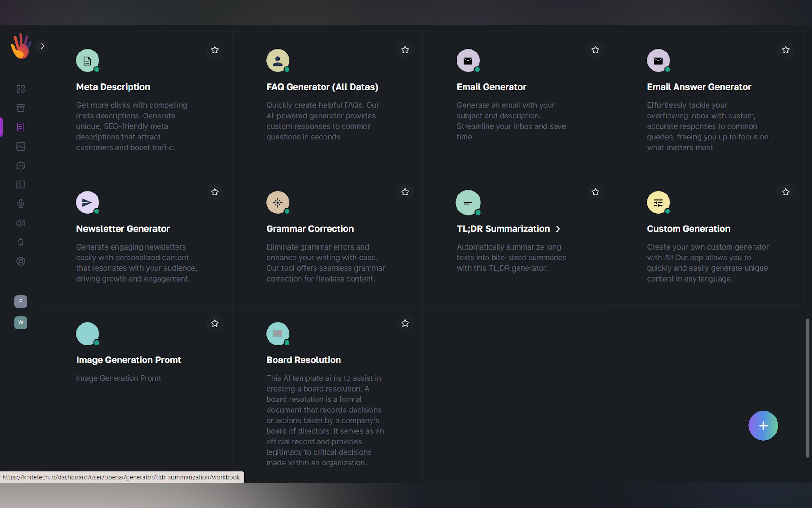Image resolution: width=812 pixels, height=508 pixels.
Task: Expand the sidebar with the chevron arrow
Action: coord(42,46)
